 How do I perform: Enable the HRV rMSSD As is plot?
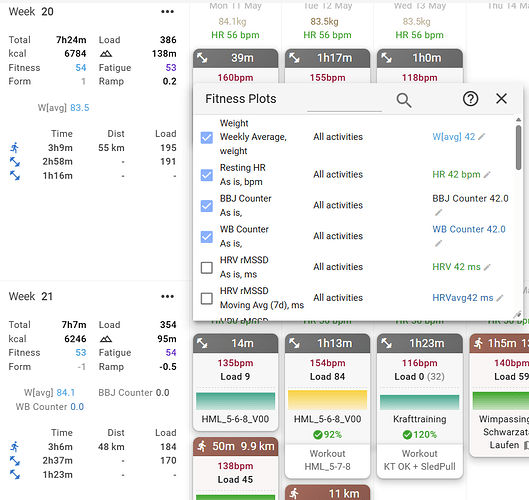207,268
